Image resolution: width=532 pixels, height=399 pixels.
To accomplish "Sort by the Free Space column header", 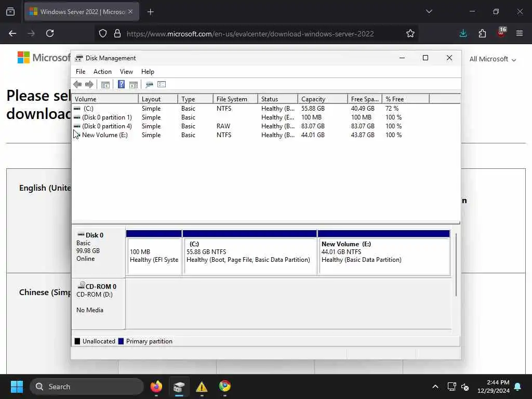I will pos(365,99).
